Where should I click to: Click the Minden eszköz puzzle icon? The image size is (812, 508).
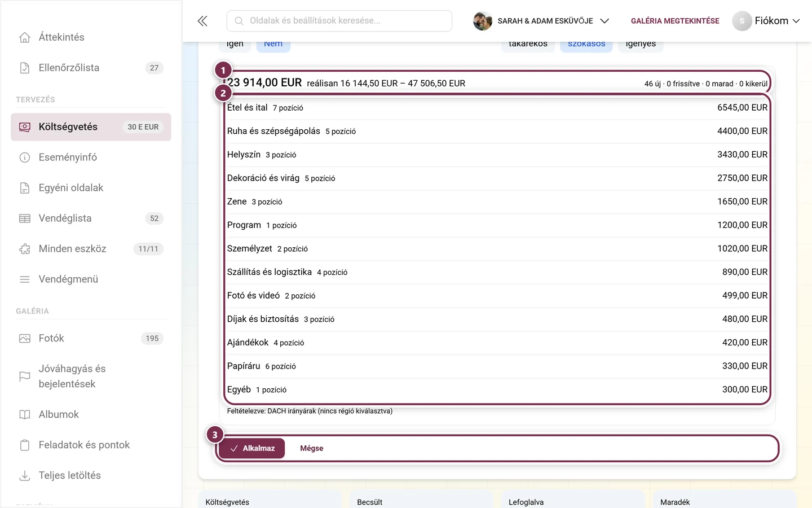click(x=25, y=249)
